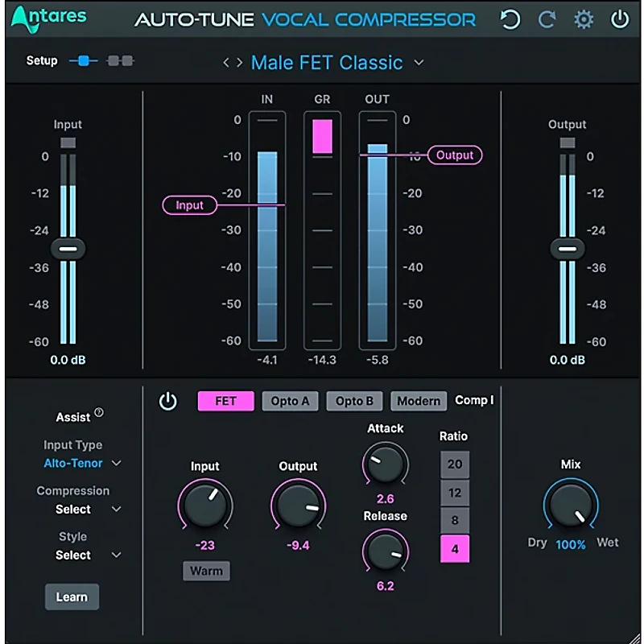Click the compressor Output knob
The width and height of the screenshot is (644, 644).
point(298,506)
